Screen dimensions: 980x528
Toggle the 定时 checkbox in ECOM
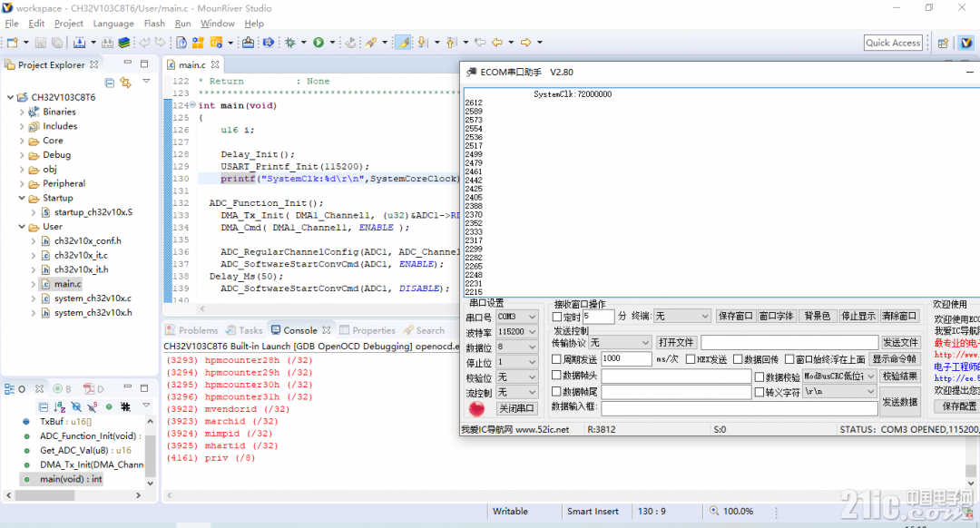click(x=557, y=317)
